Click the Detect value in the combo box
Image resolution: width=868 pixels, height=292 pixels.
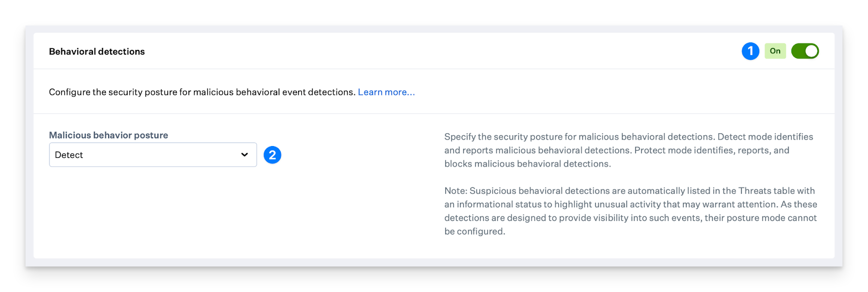[69, 155]
